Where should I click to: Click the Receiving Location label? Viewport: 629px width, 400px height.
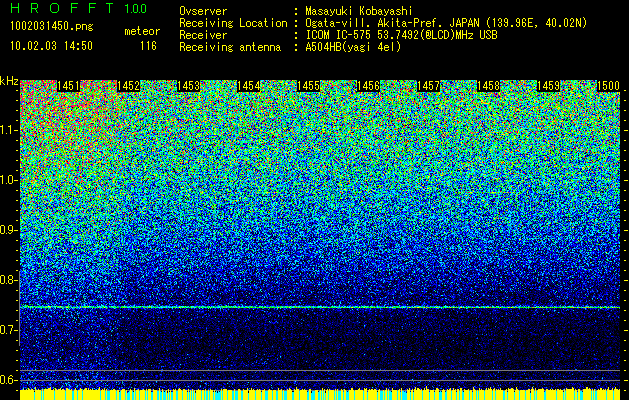[x=233, y=23]
